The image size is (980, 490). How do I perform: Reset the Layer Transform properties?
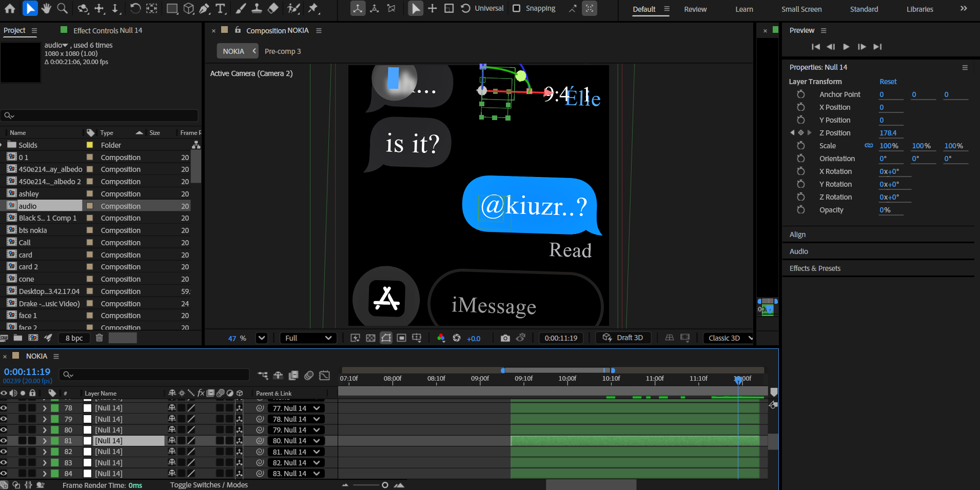click(888, 82)
